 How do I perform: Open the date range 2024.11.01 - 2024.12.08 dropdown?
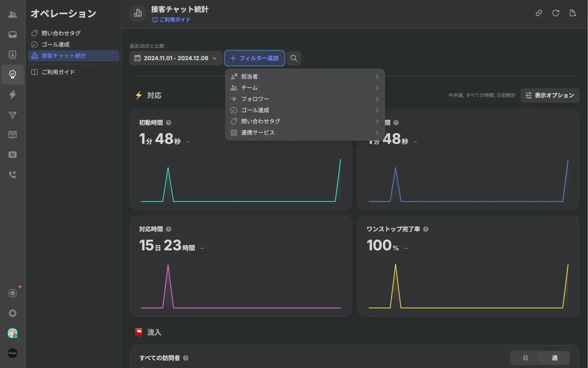pyautogui.click(x=176, y=58)
